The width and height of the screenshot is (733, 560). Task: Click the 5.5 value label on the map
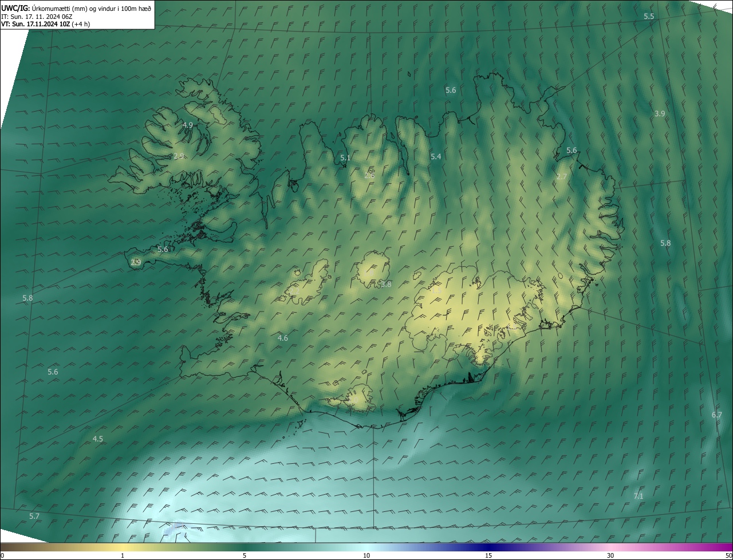[649, 17]
